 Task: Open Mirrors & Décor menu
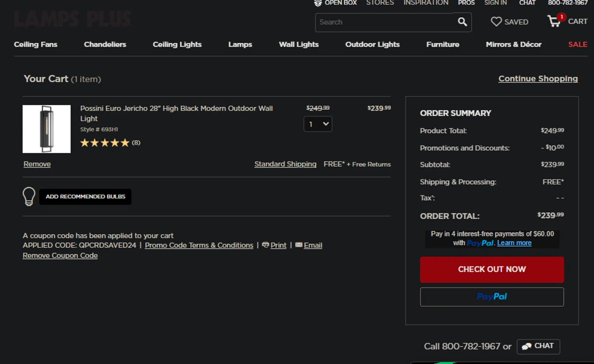(x=514, y=44)
